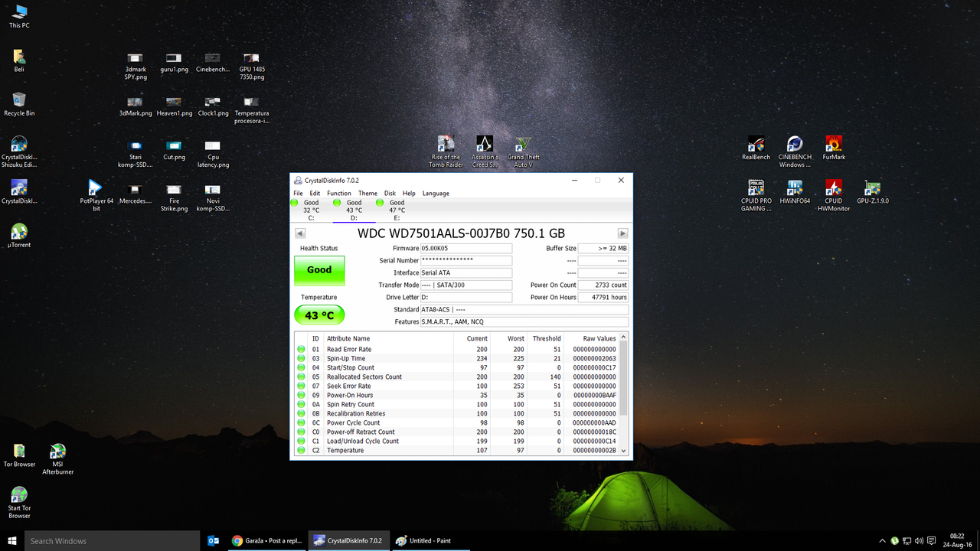This screenshot has width=980, height=551.
Task: Click the 43 °C temperature button
Action: (319, 315)
